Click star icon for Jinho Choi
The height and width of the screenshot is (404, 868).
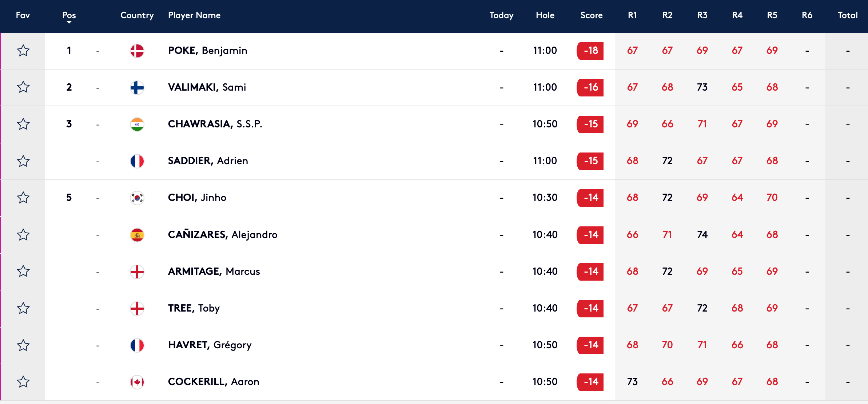[x=23, y=198]
